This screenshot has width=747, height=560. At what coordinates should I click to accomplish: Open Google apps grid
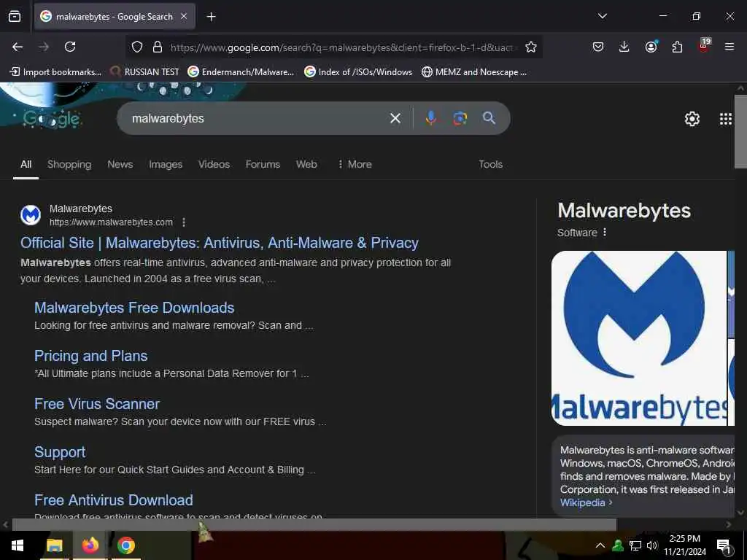click(x=726, y=119)
